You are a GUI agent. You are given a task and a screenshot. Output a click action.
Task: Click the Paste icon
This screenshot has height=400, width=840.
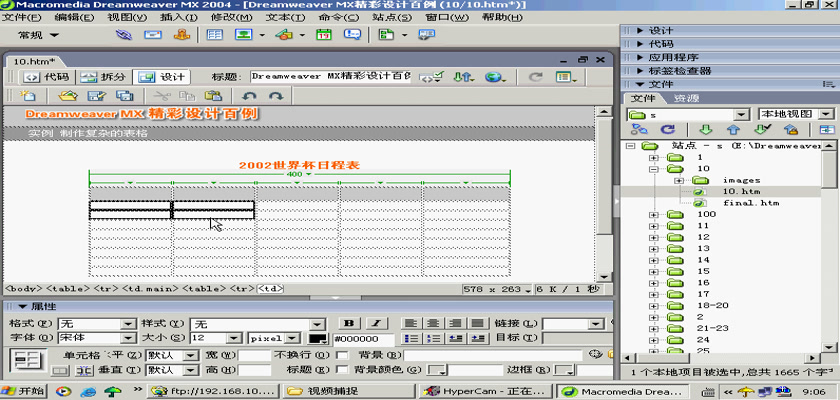point(213,96)
